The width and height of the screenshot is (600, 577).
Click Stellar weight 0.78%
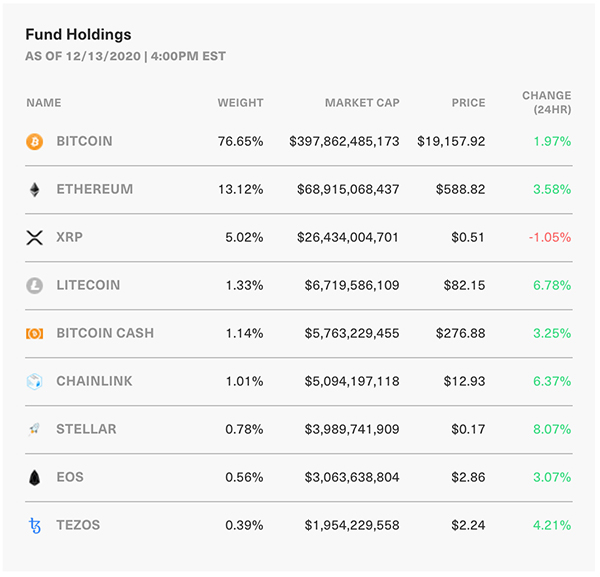(x=244, y=429)
